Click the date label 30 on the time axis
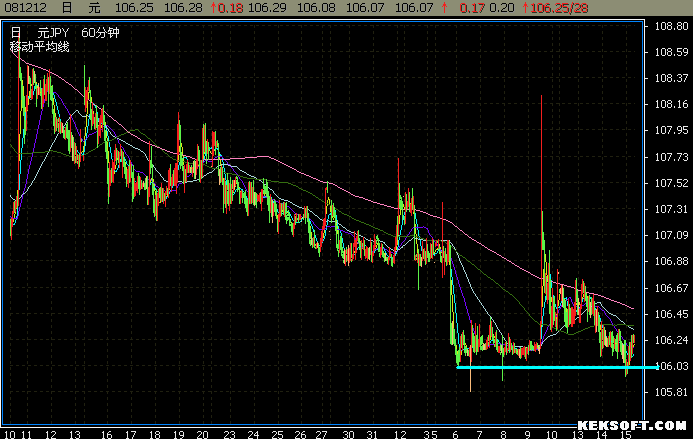 [349, 434]
